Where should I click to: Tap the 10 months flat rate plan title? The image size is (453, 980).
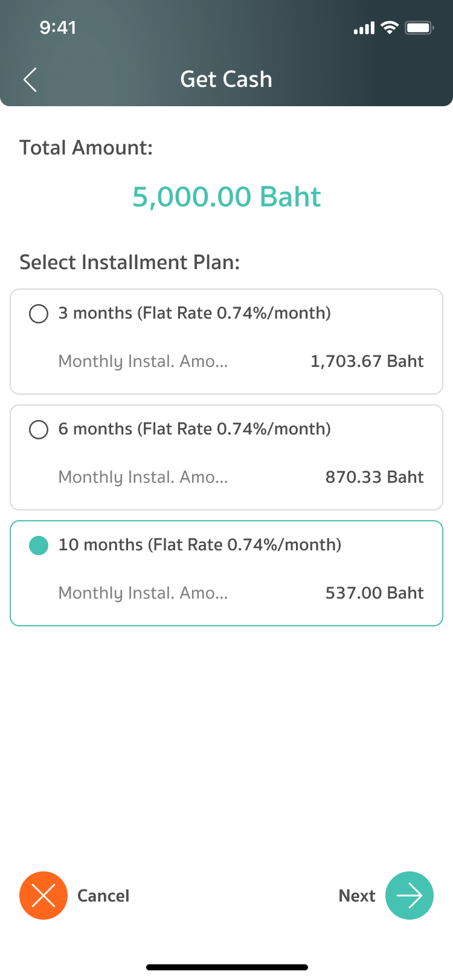(x=200, y=545)
